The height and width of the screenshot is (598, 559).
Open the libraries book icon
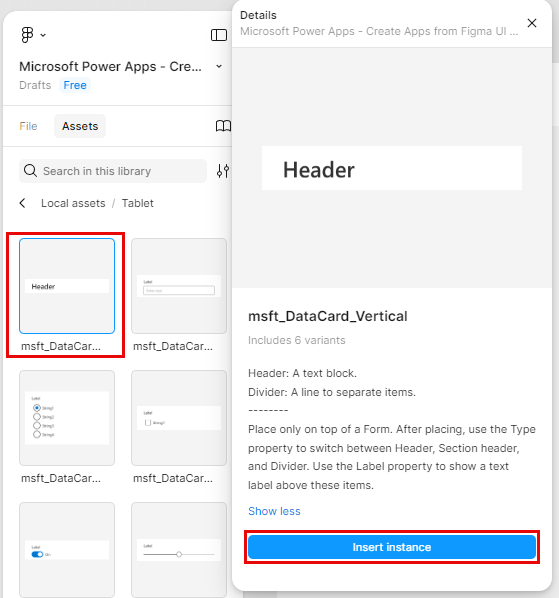click(x=223, y=126)
